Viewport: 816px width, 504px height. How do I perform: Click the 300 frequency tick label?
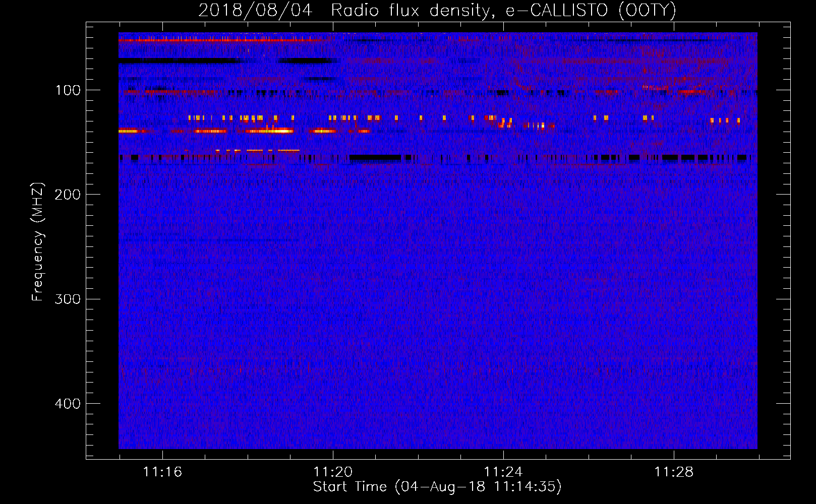68,299
